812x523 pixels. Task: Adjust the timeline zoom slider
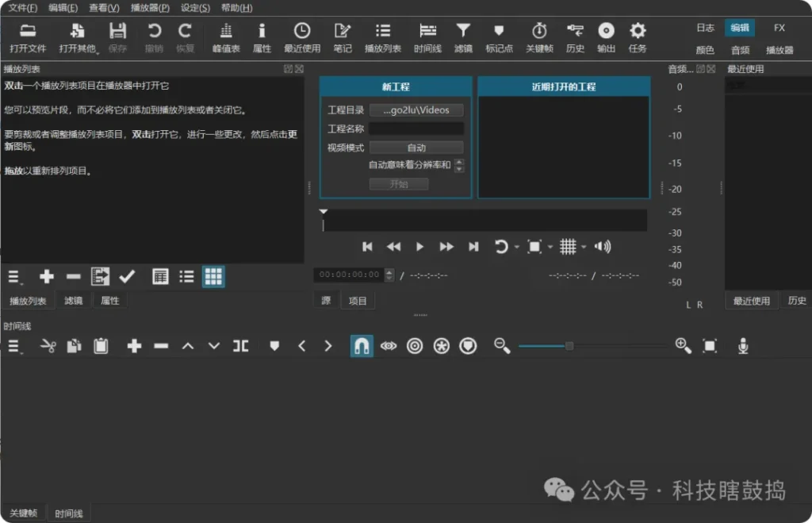[x=592, y=346]
